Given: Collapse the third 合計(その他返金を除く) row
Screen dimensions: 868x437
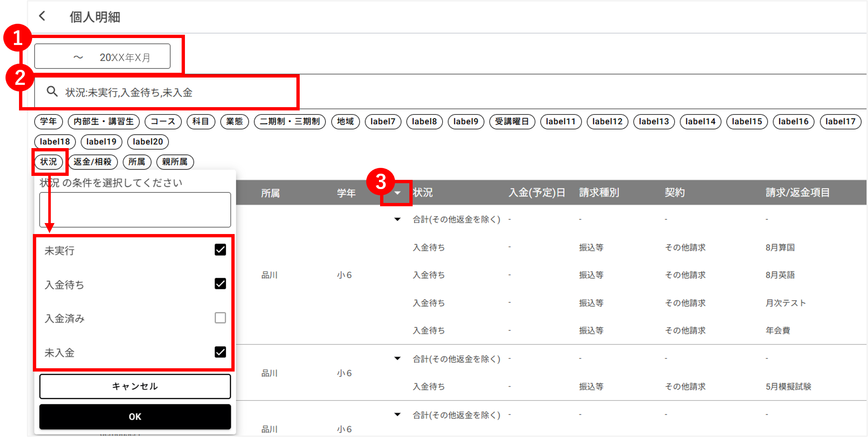Looking at the screenshot, I should point(397,415).
